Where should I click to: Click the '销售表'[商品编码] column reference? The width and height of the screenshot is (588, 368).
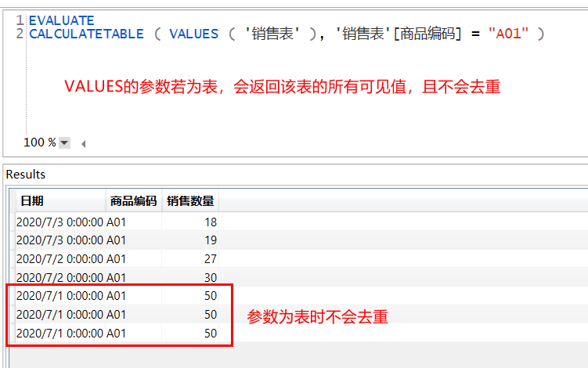[x=399, y=34]
